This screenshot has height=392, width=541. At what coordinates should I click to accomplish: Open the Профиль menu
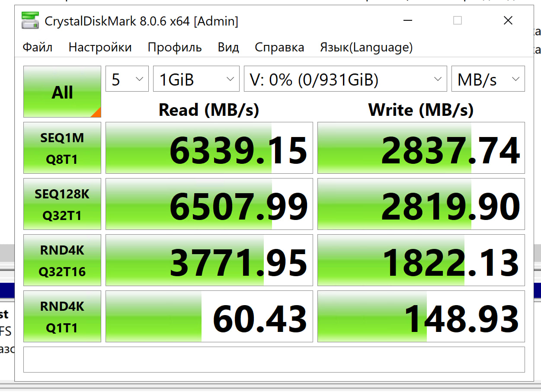(x=175, y=47)
